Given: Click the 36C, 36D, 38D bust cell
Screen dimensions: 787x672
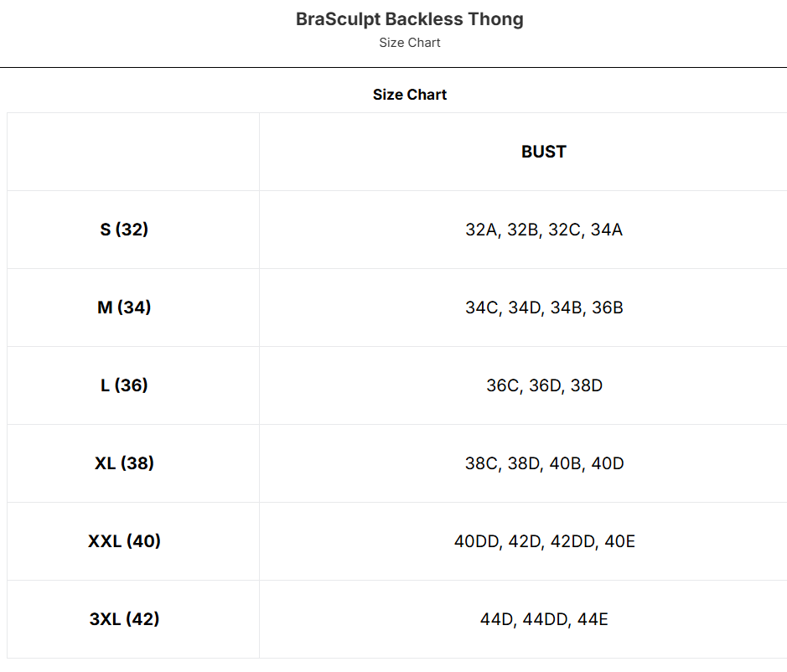Looking at the screenshot, I should (543, 385).
